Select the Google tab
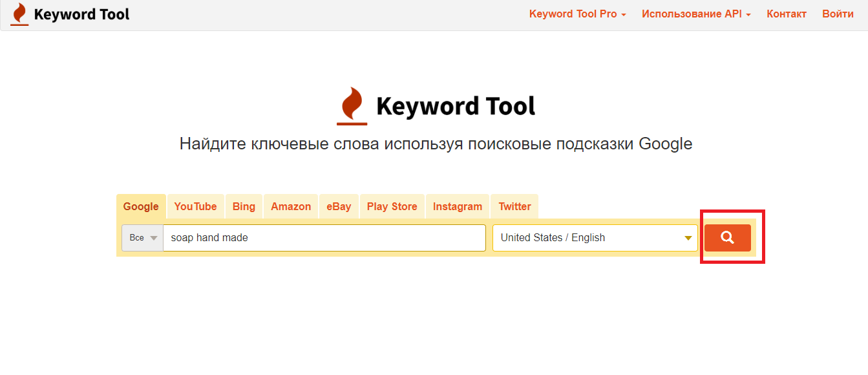The width and height of the screenshot is (868, 375). 141,207
